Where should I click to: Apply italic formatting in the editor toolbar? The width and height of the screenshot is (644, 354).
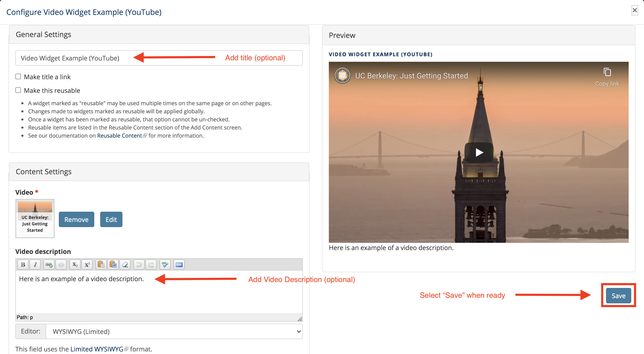pyautogui.click(x=35, y=264)
